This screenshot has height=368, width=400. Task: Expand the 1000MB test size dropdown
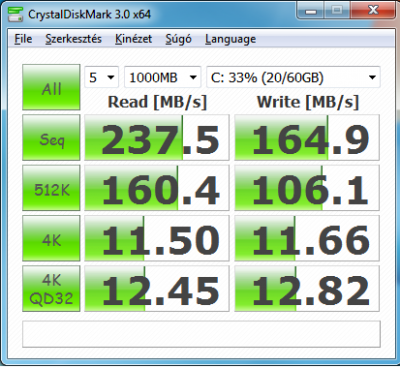click(163, 77)
